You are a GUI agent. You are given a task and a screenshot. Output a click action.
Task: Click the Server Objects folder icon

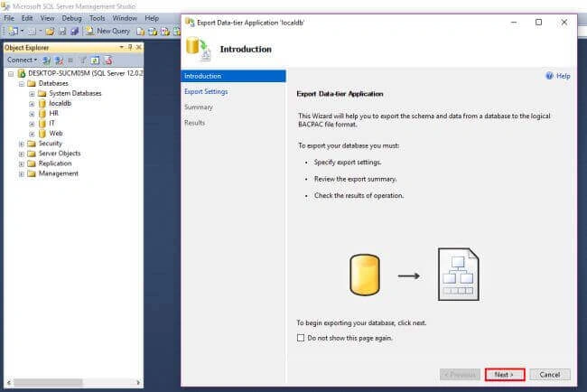pos(32,154)
